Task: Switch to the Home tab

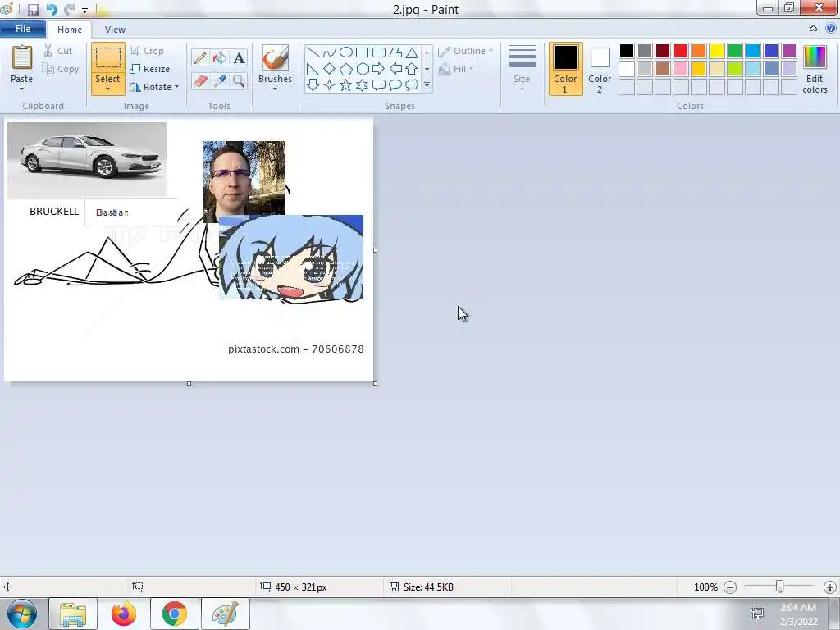Action: pyautogui.click(x=70, y=30)
